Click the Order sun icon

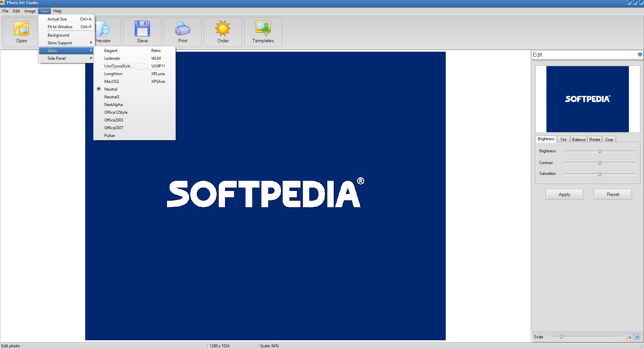pyautogui.click(x=223, y=29)
